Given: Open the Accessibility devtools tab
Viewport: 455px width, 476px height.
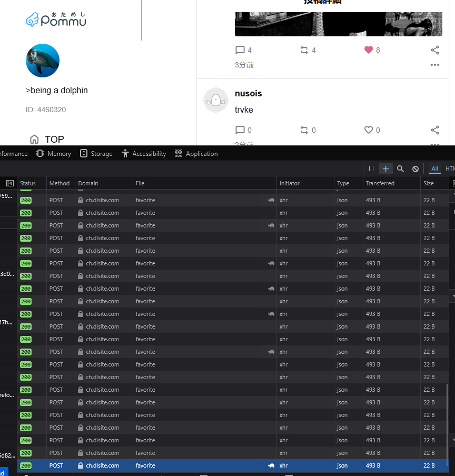Looking at the screenshot, I should (x=143, y=154).
